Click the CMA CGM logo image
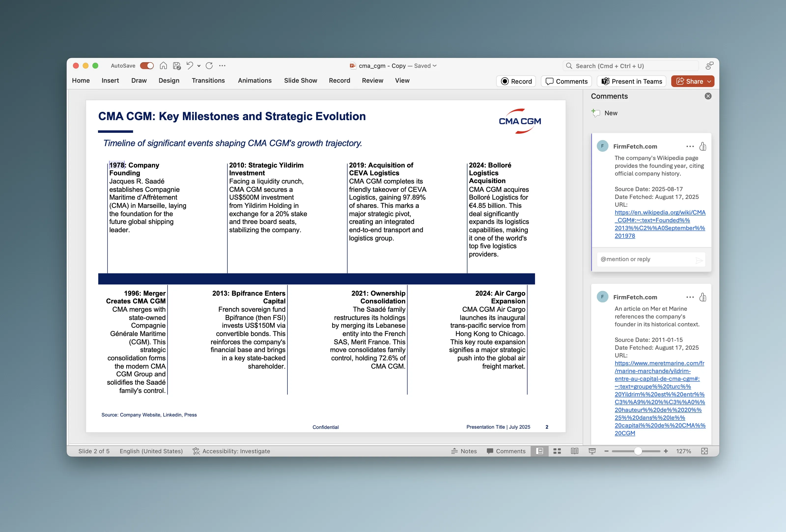Image resolution: width=786 pixels, height=532 pixels. point(520,121)
